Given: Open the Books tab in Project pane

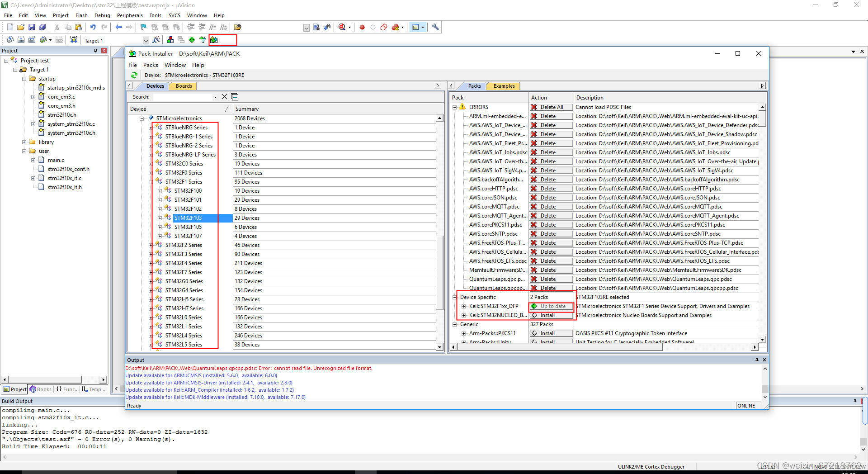Looking at the screenshot, I should pos(41,389).
